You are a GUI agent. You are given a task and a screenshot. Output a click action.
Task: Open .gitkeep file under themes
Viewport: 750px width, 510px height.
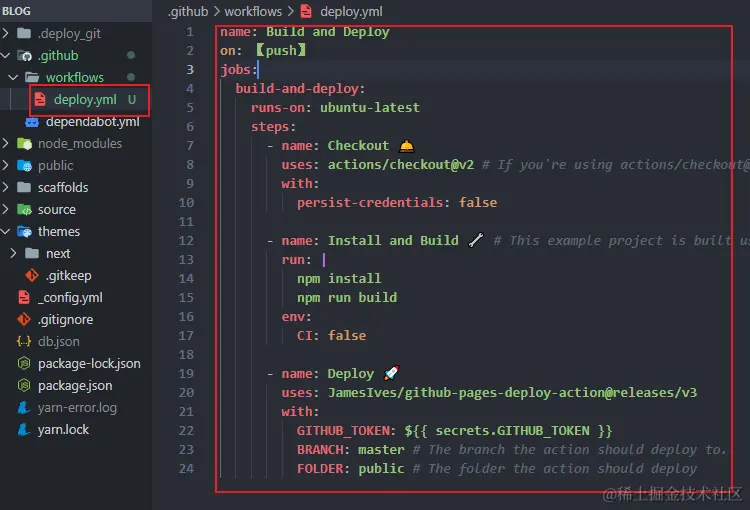pyautogui.click(x=69, y=276)
